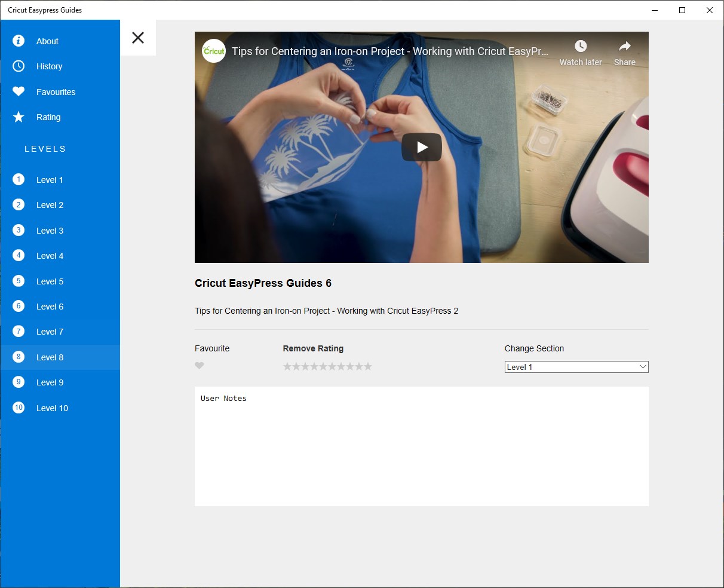The image size is (724, 588).
Task: Clear the rating with Remove Rating
Action: pyautogui.click(x=313, y=348)
